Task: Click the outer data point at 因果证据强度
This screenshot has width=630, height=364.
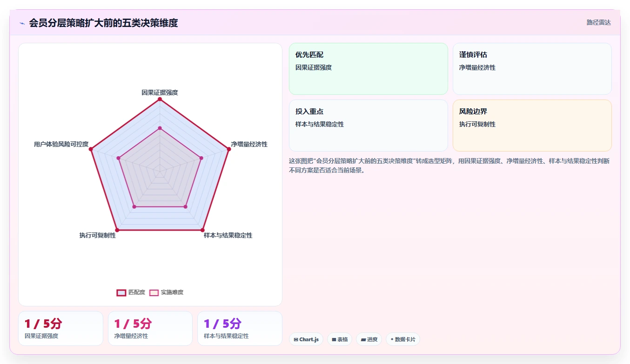Action: point(160,99)
